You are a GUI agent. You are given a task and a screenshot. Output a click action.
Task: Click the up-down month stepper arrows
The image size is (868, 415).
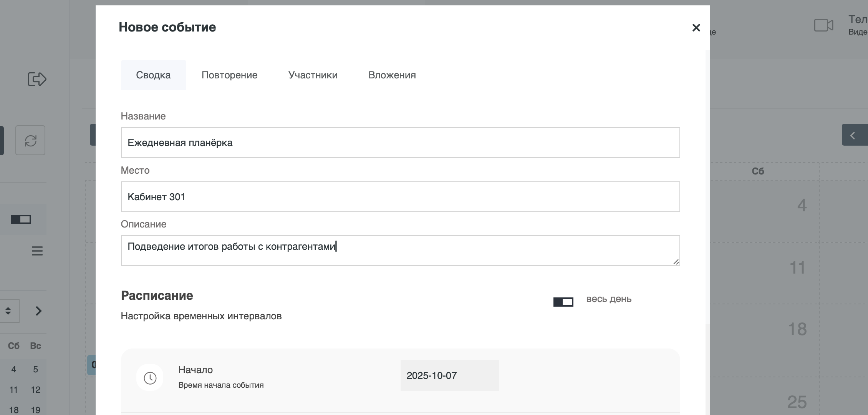pos(8,311)
